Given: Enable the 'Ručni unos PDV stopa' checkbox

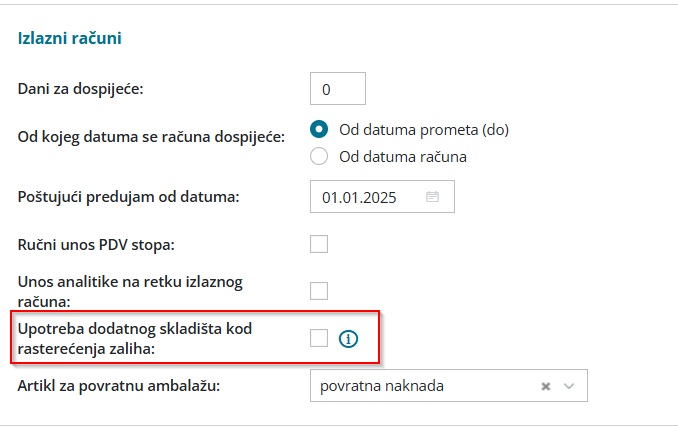Looking at the screenshot, I should [x=319, y=244].
